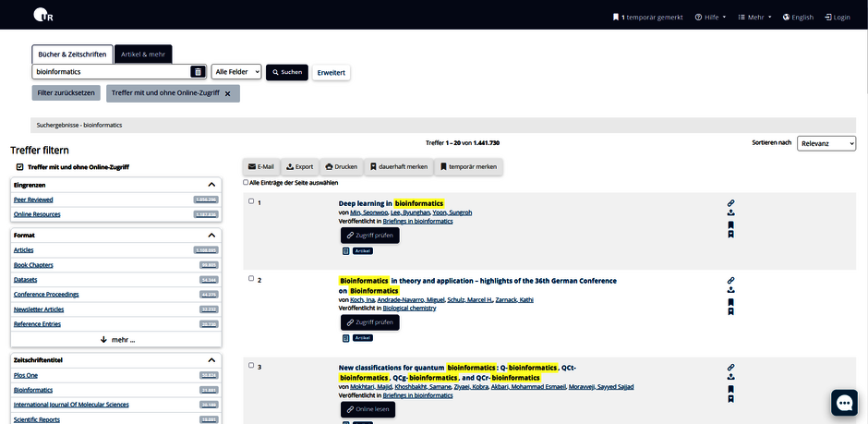Check the box for result 1
This screenshot has width=868, height=424.
pyautogui.click(x=251, y=201)
